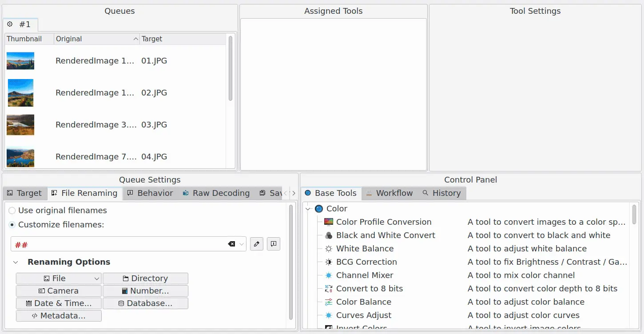Open the File renaming option dropdown

[97, 278]
